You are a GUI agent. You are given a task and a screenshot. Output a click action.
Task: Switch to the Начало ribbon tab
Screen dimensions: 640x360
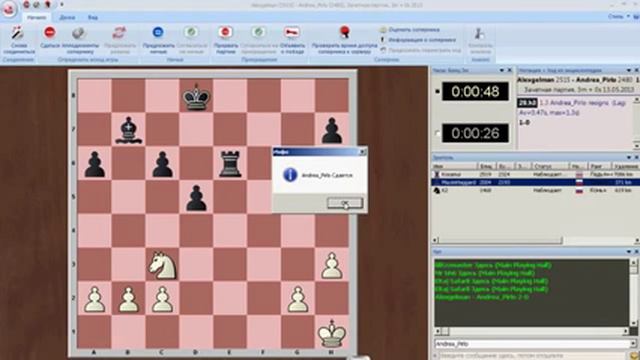pos(37,18)
